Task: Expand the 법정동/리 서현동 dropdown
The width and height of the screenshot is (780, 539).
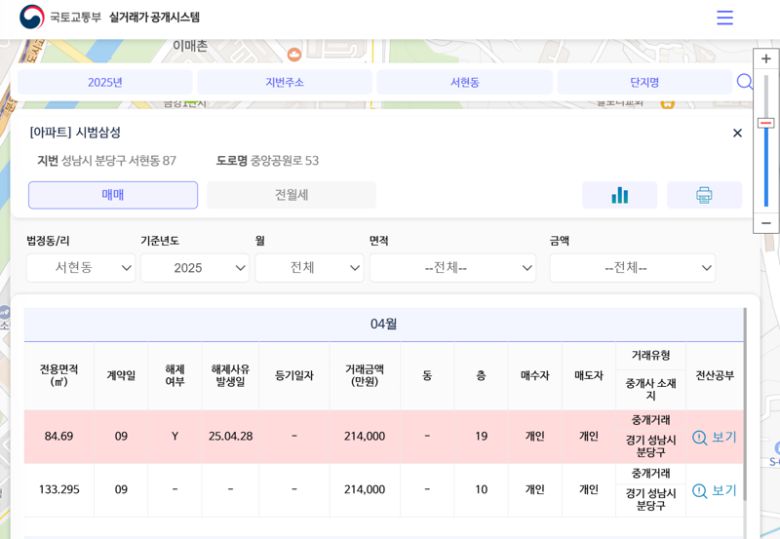Action: point(81,268)
